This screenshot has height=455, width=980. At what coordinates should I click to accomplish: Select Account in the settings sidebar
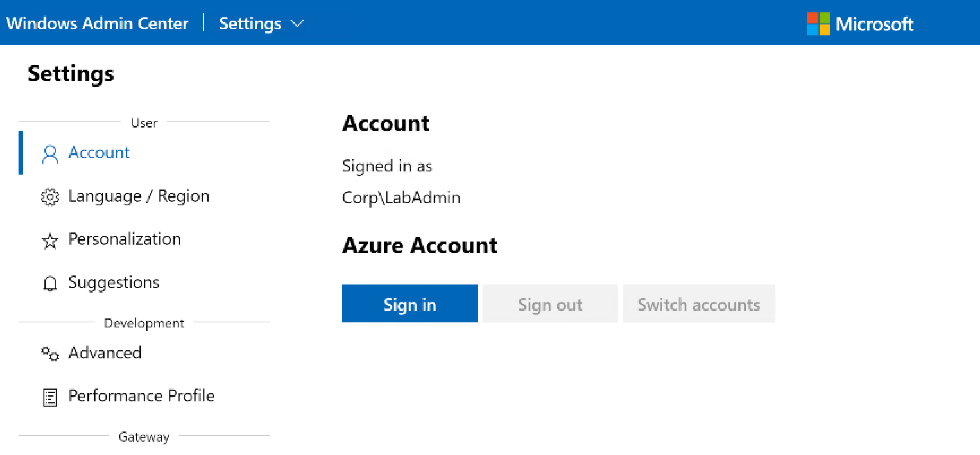point(99,153)
